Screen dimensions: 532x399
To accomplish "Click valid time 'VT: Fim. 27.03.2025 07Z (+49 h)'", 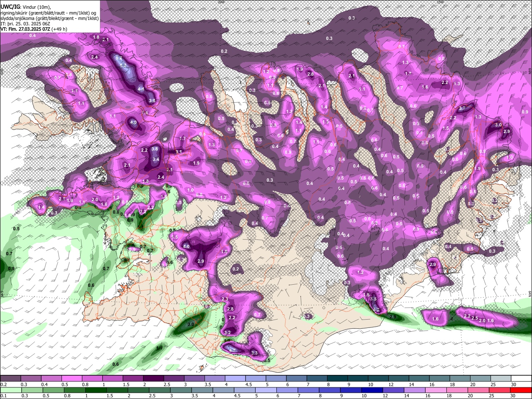I will click(x=34, y=29).
